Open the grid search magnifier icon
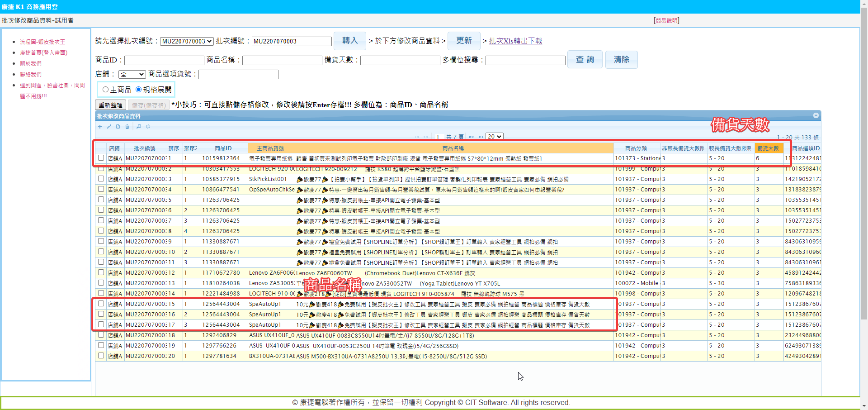 [x=139, y=127]
